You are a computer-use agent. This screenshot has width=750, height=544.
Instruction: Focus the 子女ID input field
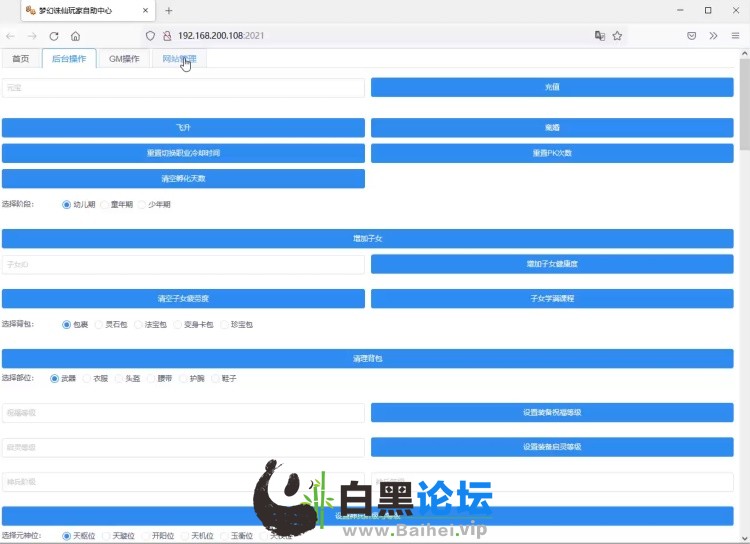(183, 265)
